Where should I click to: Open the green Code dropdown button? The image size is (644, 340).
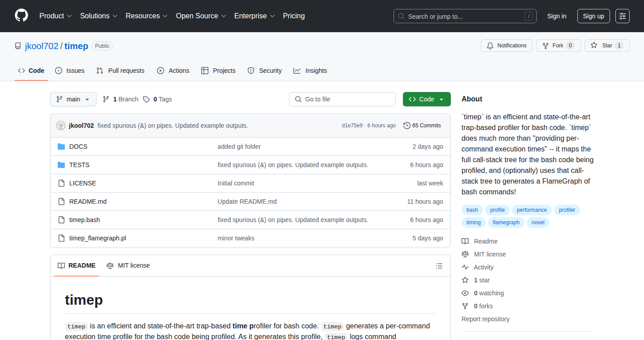click(x=427, y=99)
